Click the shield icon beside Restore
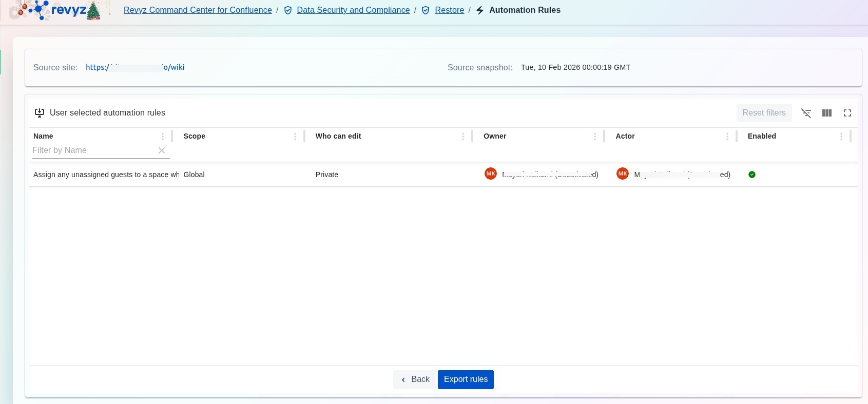This screenshot has height=404, width=868. 426,10
